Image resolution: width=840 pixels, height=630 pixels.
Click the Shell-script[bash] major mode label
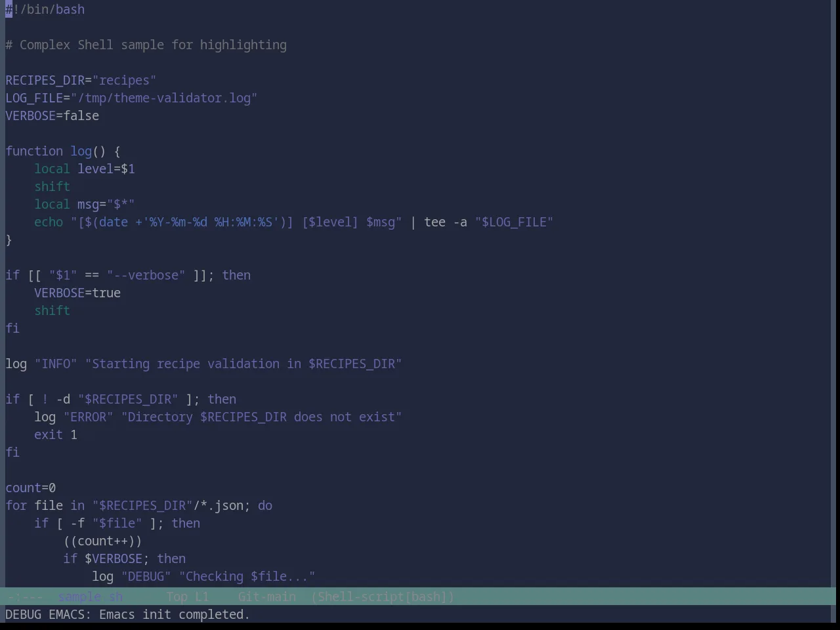[x=383, y=597]
